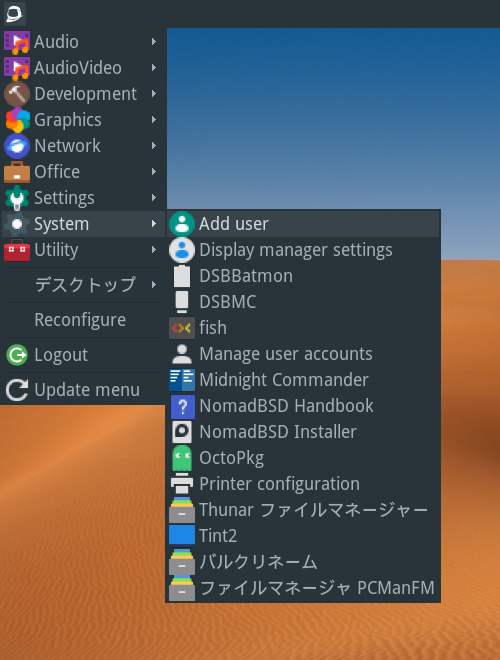The image size is (500, 660).
Task: Expand the AudioVideo submenu arrow
Action: 154,68
